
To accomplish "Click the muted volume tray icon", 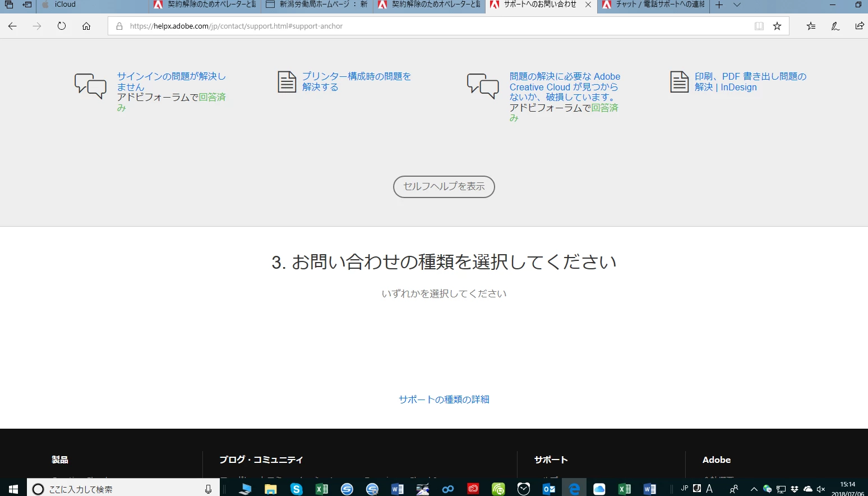I will [x=821, y=489].
